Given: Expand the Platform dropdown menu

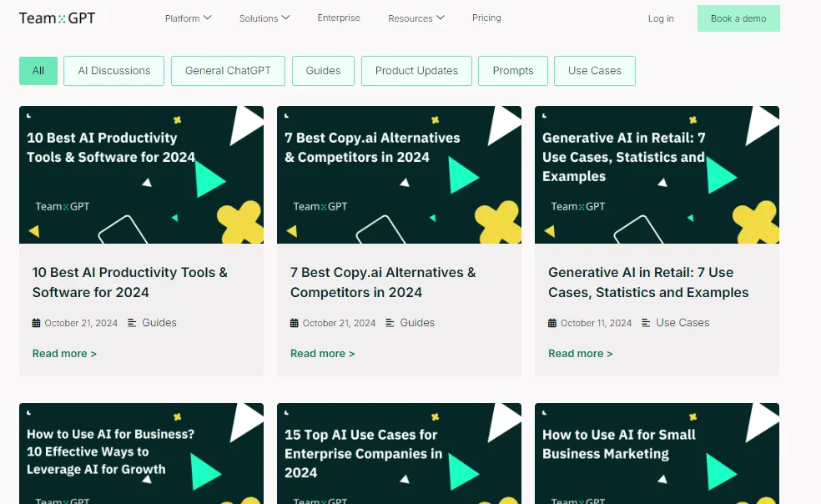Looking at the screenshot, I should [x=188, y=18].
